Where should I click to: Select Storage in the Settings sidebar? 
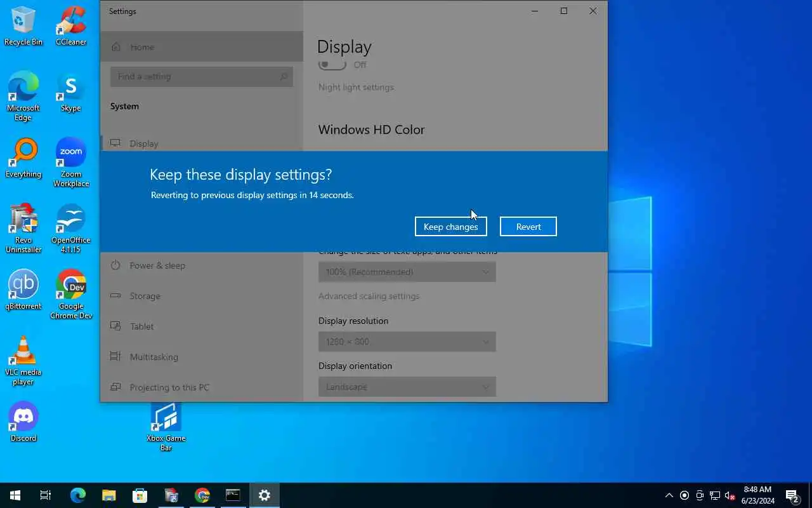(202, 296)
